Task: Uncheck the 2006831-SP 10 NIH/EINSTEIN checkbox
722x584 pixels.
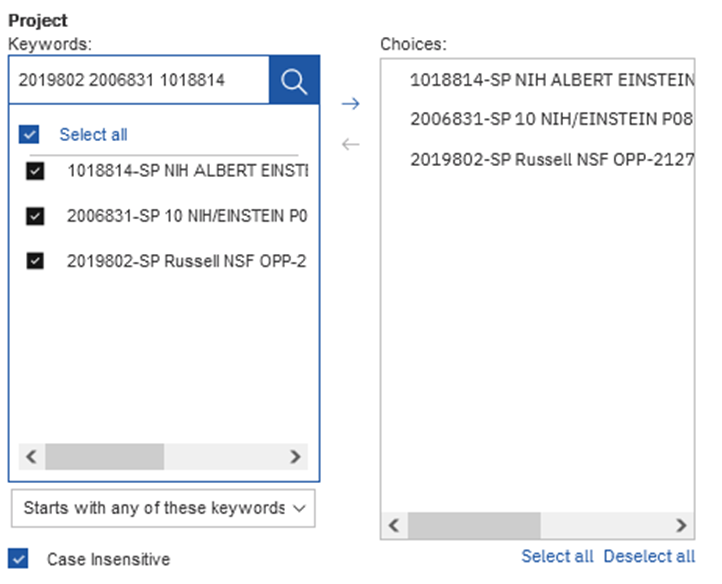Action: click(36, 215)
